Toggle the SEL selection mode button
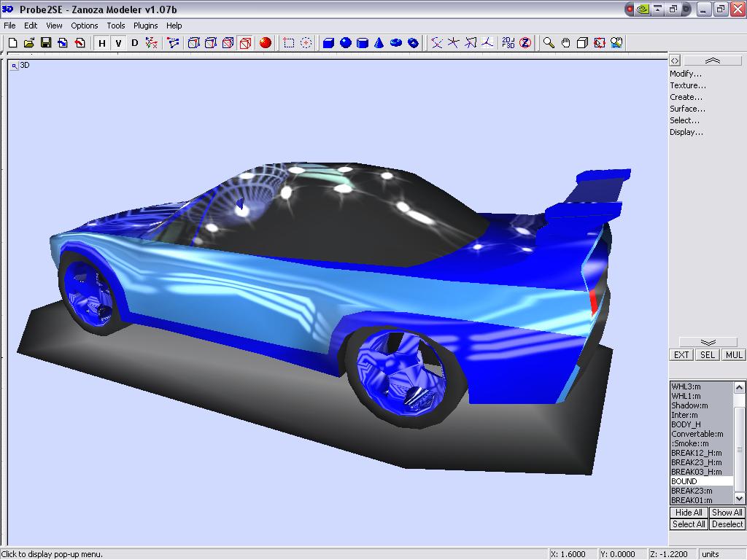Screen dimensions: 747x560 click(x=707, y=355)
